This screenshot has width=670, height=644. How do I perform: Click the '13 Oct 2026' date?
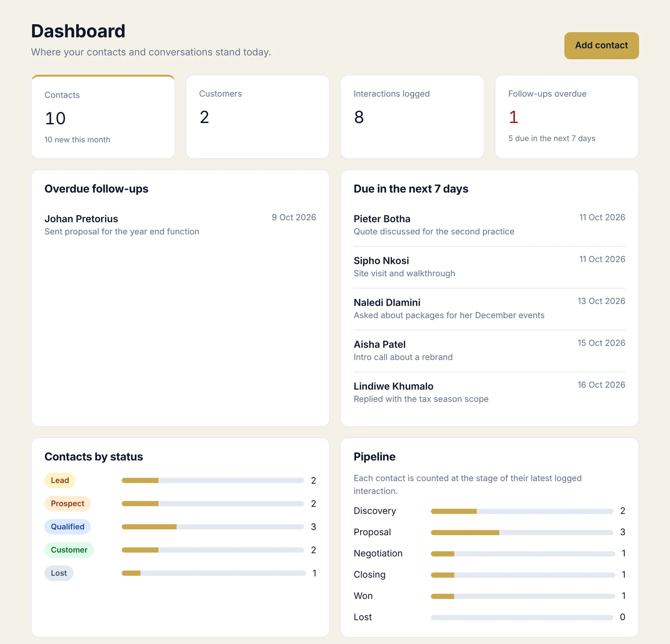point(601,301)
